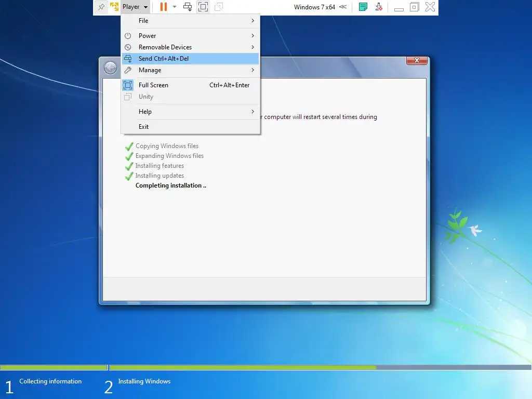The height and width of the screenshot is (399, 532).
Task: Close the Windows setup dialog
Action: [x=417, y=60]
